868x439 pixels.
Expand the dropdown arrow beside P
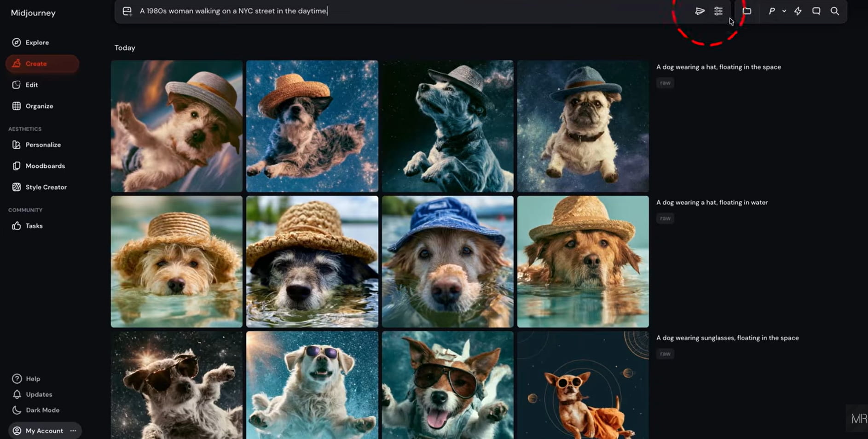pyautogui.click(x=784, y=11)
